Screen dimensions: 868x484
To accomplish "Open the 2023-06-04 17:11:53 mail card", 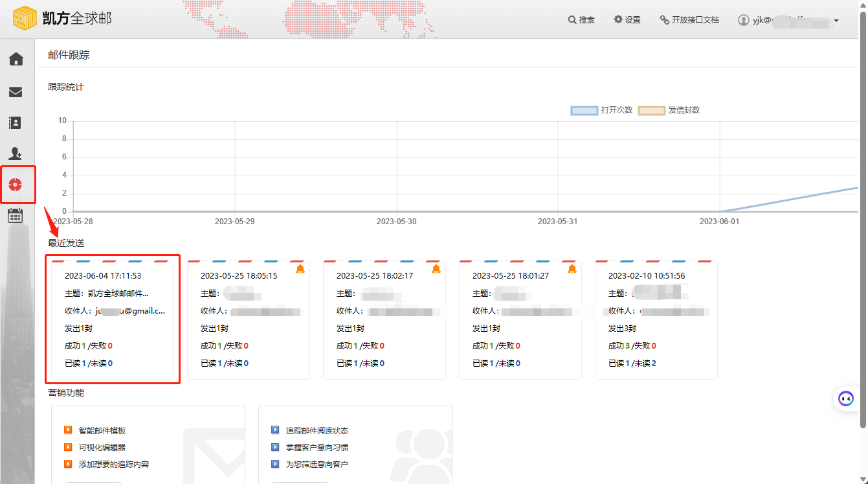I will (113, 319).
